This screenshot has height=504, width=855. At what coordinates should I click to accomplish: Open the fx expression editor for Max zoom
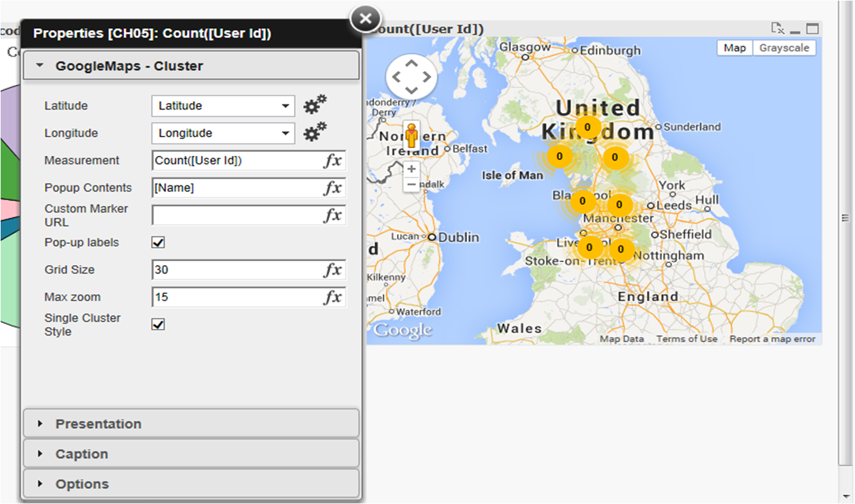point(332,297)
